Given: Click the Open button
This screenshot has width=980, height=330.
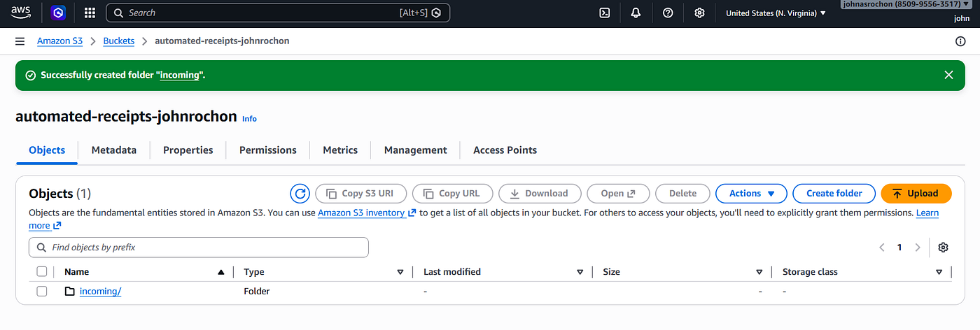Looking at the screenshot, I should (x=618, y=194).
